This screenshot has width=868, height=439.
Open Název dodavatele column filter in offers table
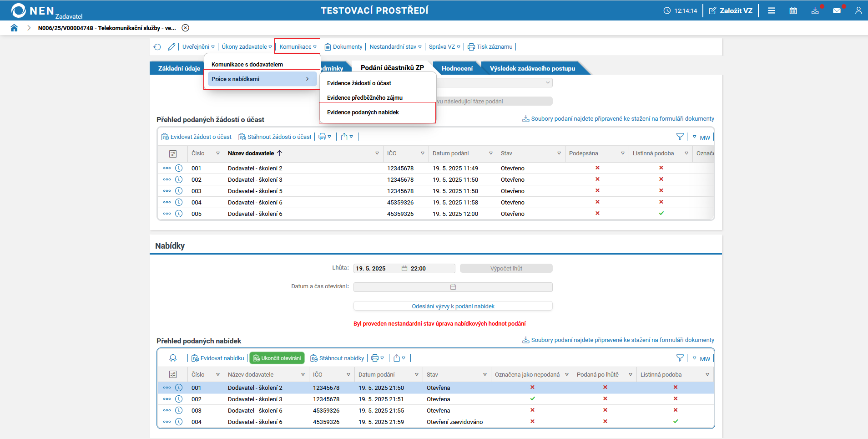303,374
